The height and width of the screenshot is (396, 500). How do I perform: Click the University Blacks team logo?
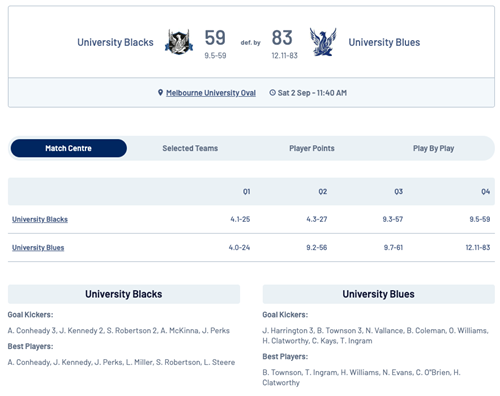(x=179, y=42)
